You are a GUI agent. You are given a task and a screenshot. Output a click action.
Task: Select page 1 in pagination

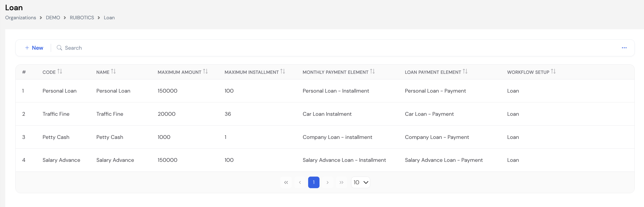(314, 182)
